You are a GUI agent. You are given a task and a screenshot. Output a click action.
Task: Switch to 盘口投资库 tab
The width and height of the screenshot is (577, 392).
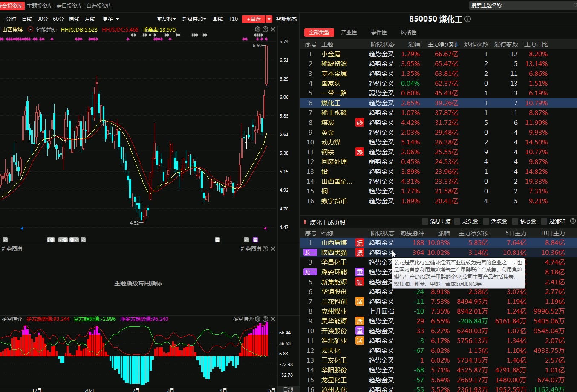pos(69,6)
